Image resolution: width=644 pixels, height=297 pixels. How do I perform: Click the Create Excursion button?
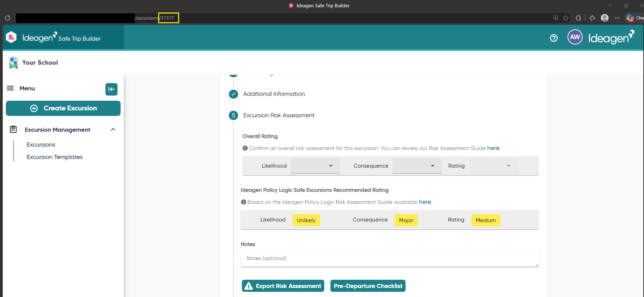[x=63, y=108]
